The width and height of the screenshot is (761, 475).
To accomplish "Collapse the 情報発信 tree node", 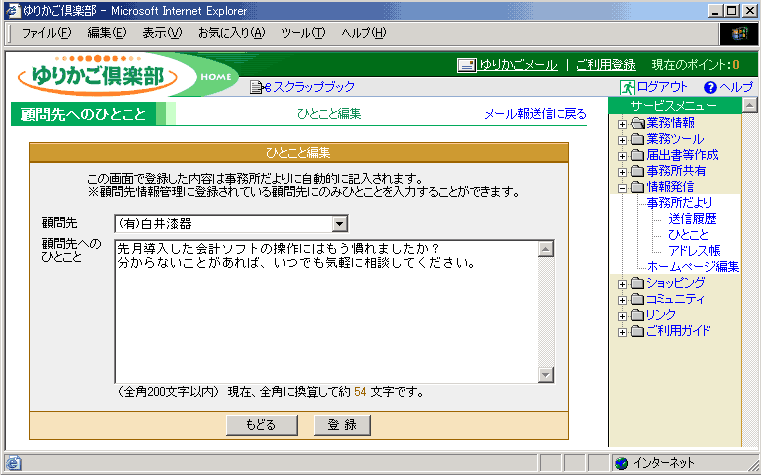I will (622, 188).
